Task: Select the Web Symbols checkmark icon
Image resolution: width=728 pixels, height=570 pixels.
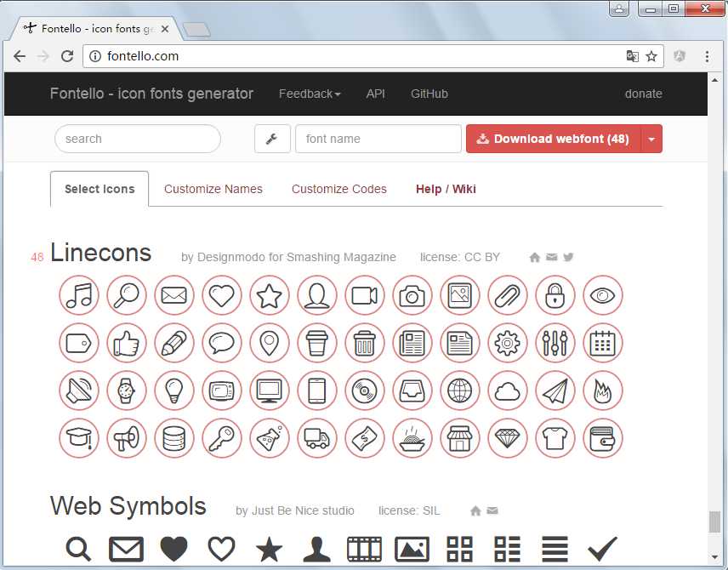Action: (603, 549)
